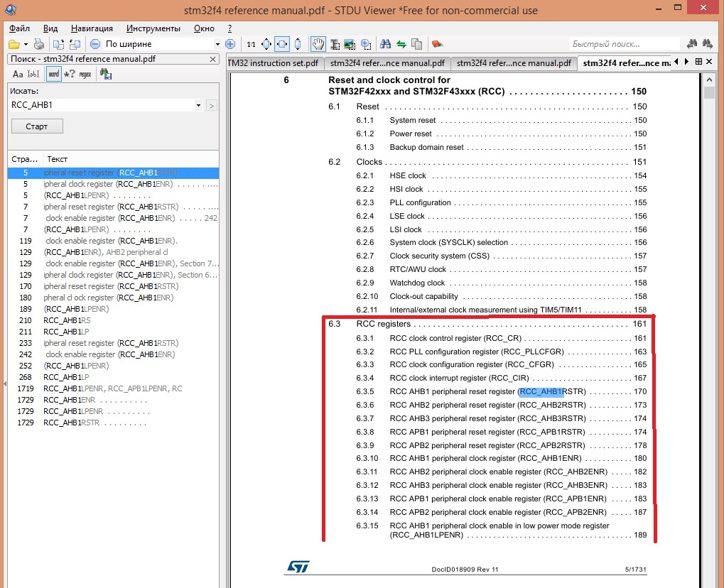This screenshot has height=588, width=724.
Task: Select result page 189 (RCC_AHB1LPENR)
Action: point(113,309)
